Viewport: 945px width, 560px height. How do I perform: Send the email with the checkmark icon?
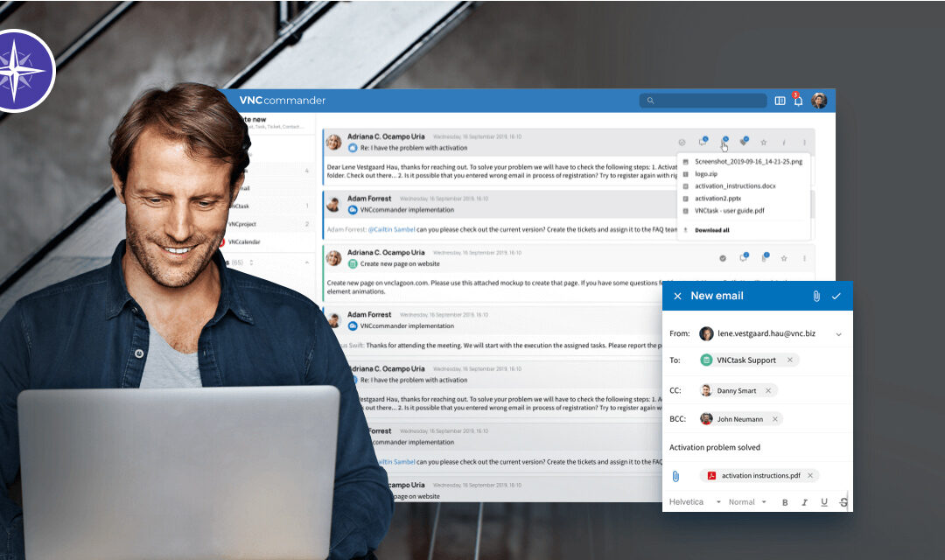coord(836,296)
